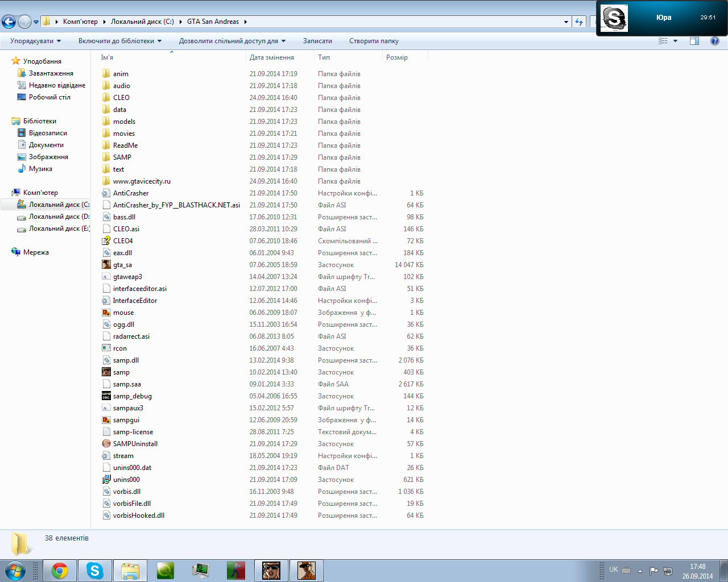This screenshot has width=728, height=582.
Task: Select the gta_sa application icon
Action: (x=106, y=265)
